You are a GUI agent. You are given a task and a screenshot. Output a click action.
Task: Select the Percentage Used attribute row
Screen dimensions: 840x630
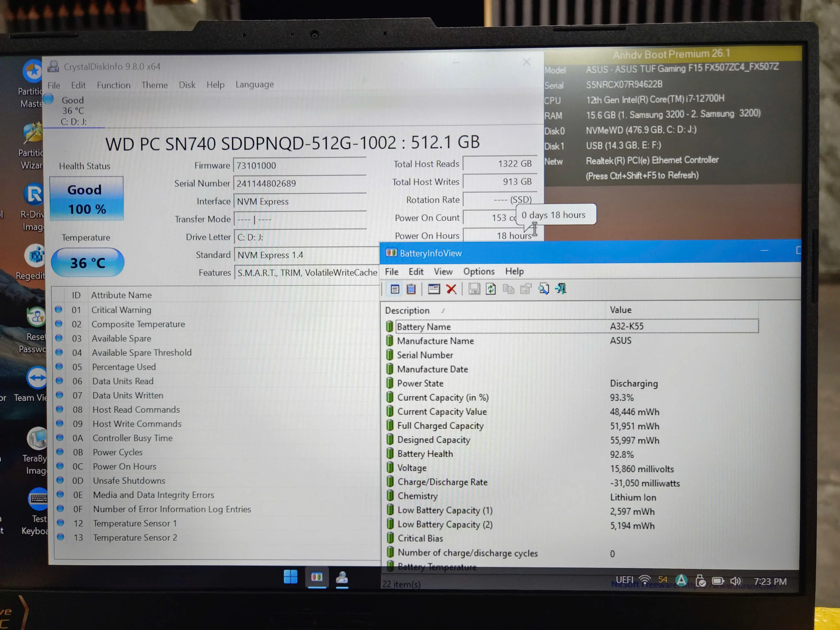pos(216,367)
